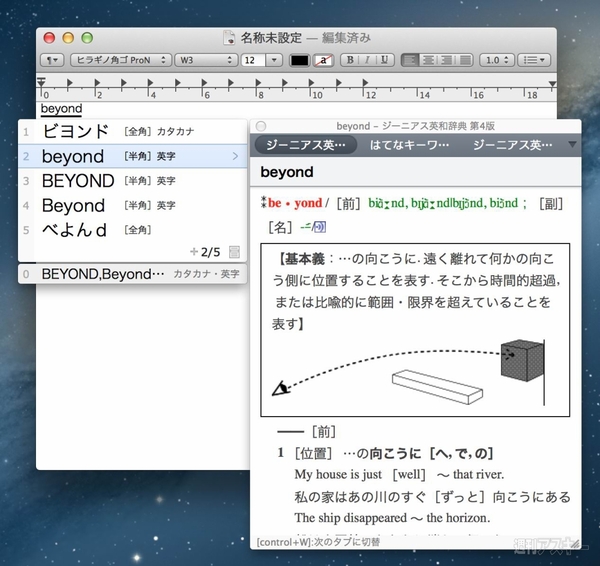This screenshot has height=566, width=600.
Task: Click the My house is just example sentence
Action: click(x=399, y=475)
